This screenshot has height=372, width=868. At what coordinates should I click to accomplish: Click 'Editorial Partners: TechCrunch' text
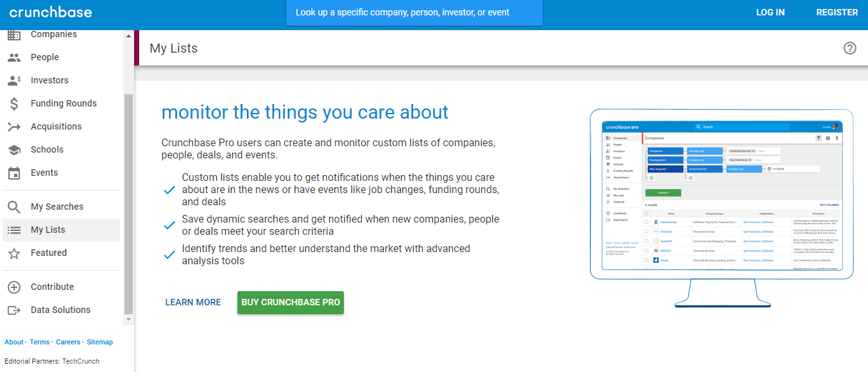(x=52, y=361)
